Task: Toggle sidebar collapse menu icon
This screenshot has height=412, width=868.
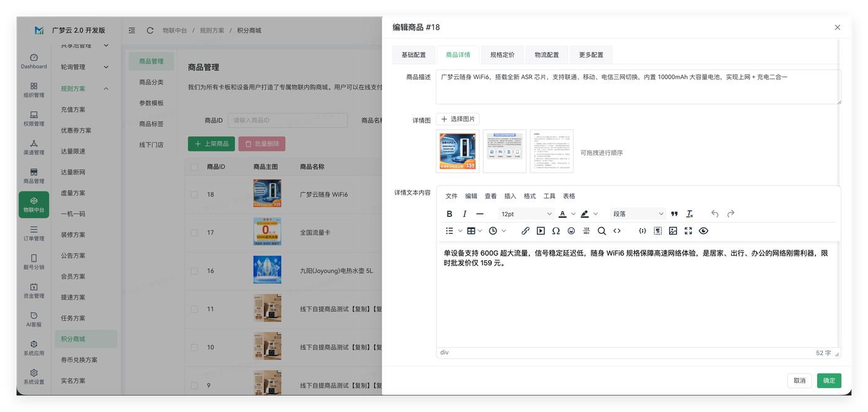Action: pos(132,30)
